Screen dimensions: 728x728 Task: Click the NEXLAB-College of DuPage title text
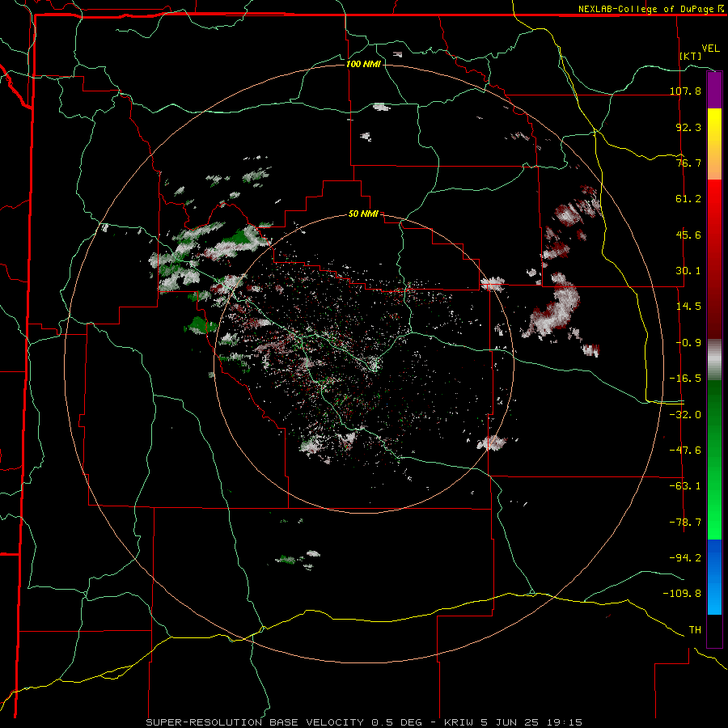point(650,9)
